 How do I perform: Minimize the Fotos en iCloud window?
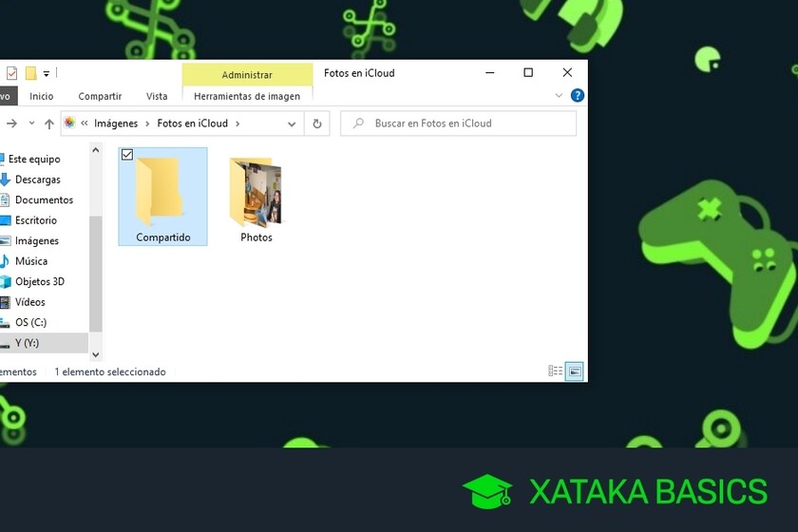click(489, 73)
